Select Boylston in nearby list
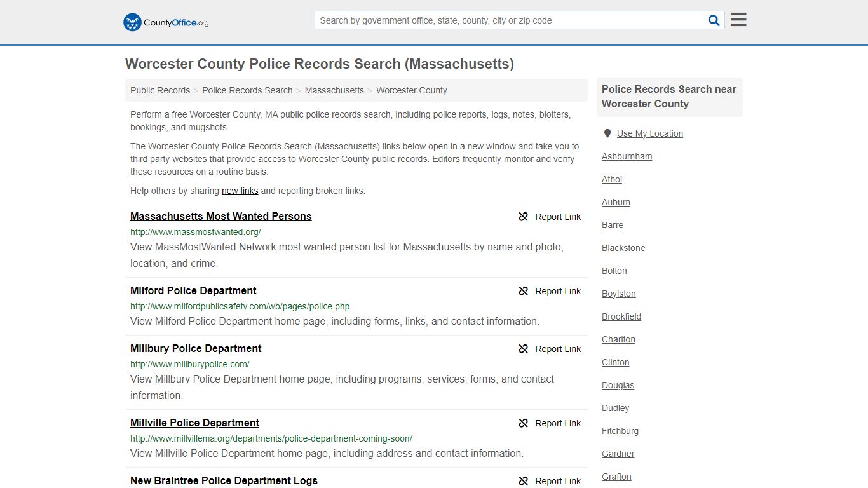This screenshot has width=868, height=488. click(x=619, y=294)
